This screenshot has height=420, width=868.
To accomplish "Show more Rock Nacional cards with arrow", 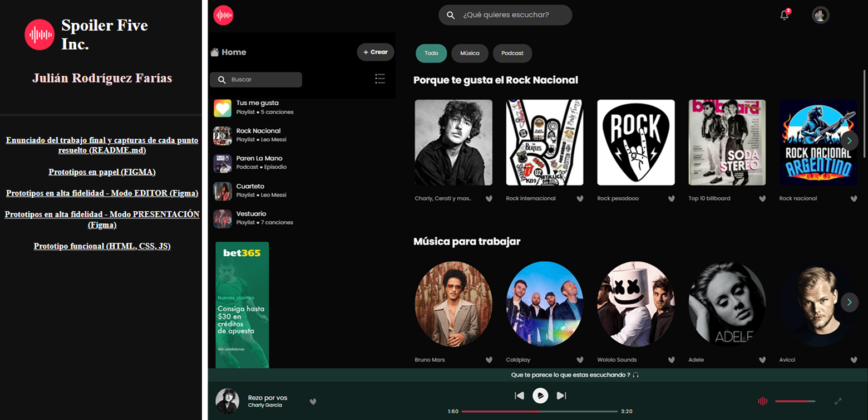I will tap(849, 140).
